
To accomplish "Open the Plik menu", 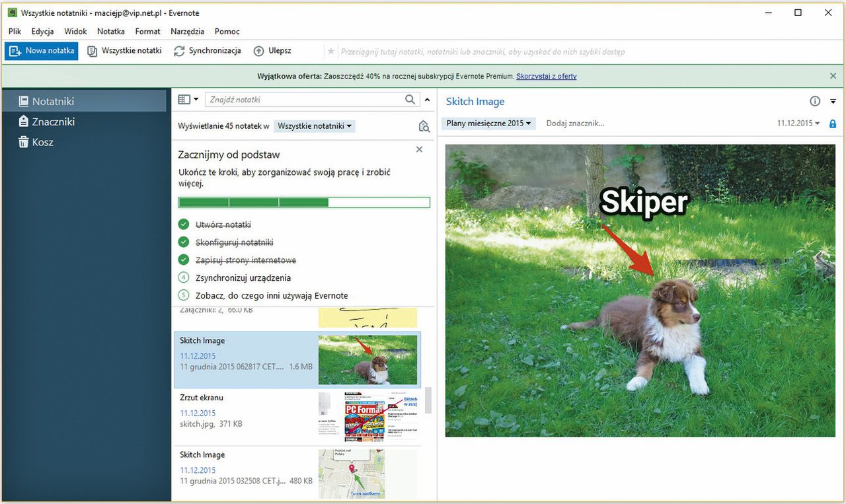I will pos(15,31).
